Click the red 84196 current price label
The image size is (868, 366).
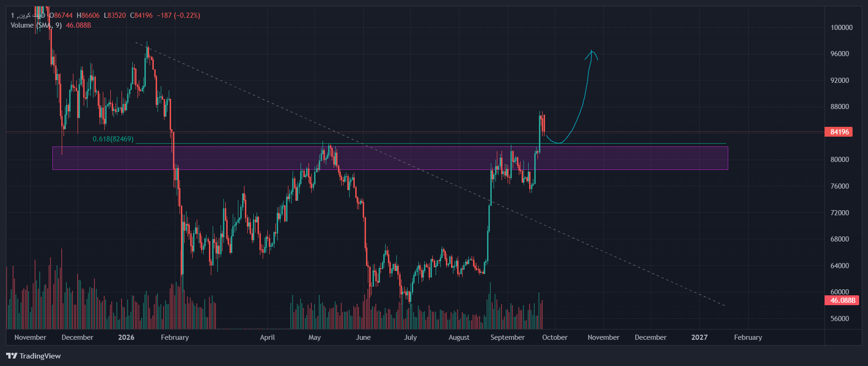point(839,132)
